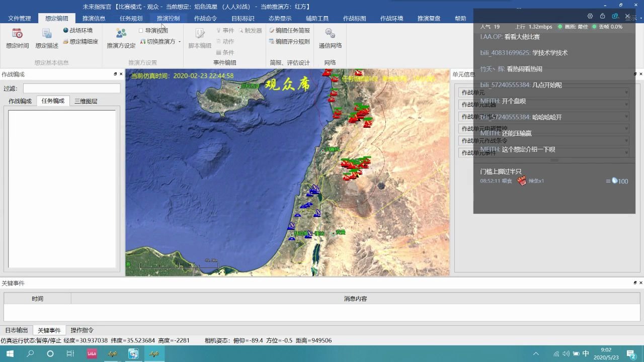The height and width of the screenshot is (362, 644).
Task: Open Cortana circle on taskbar
Action: (50, 353)
